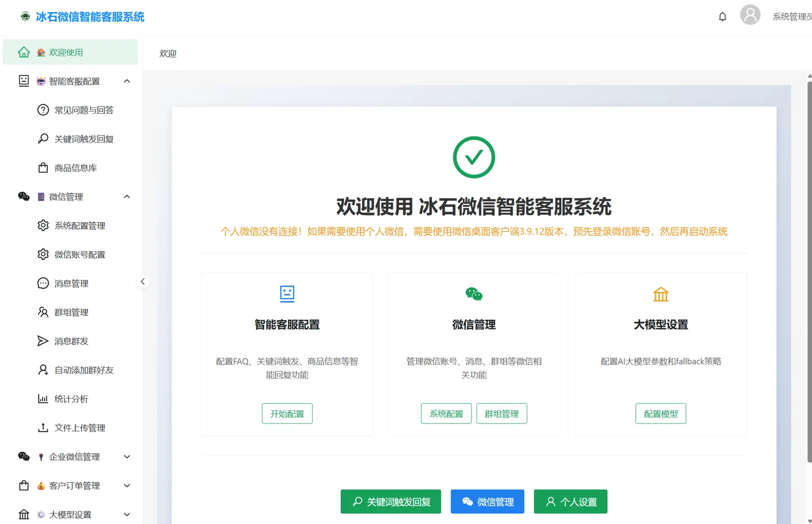This screenshot has width=812, height=524.
Task: Click the notification bell icon
Action: (723, 17)
